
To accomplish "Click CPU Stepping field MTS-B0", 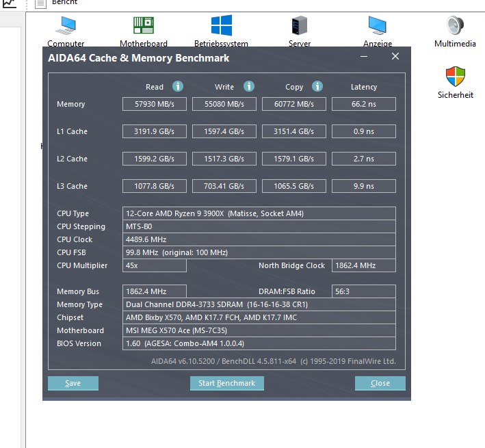I will coord(259,226).
